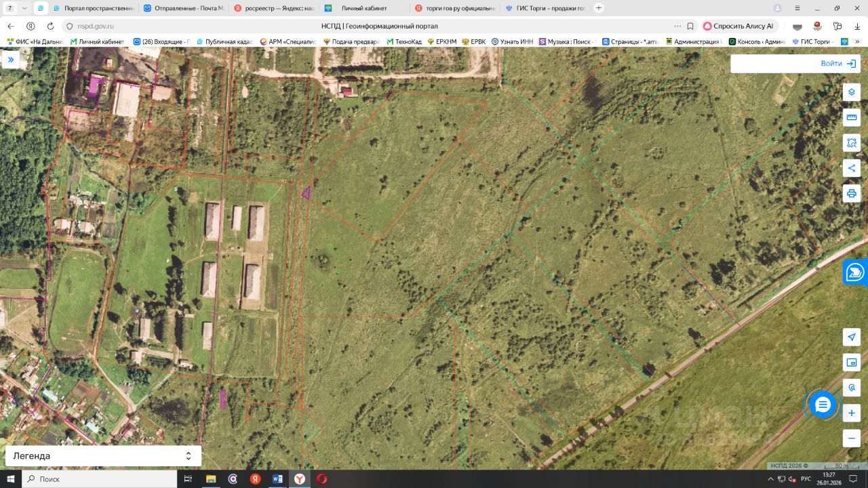Open File Explorer from the taskbar
Screen dimensions: 868x488
(x=210, y=479)
